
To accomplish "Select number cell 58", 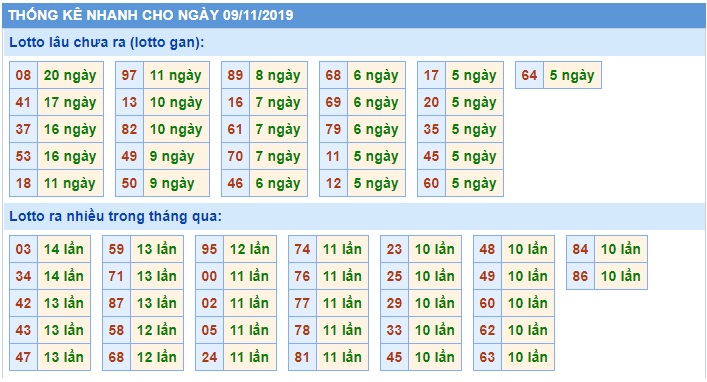I will 116,331.
